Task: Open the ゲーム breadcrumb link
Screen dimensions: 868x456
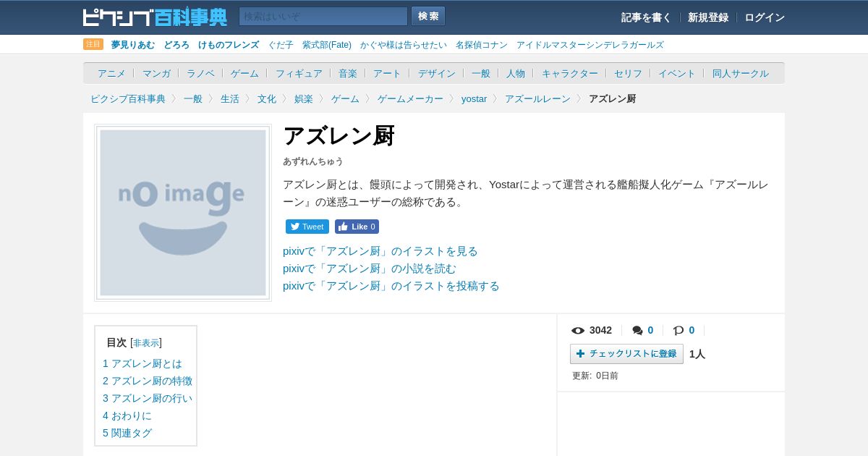Action: click(x=345, y=98)
